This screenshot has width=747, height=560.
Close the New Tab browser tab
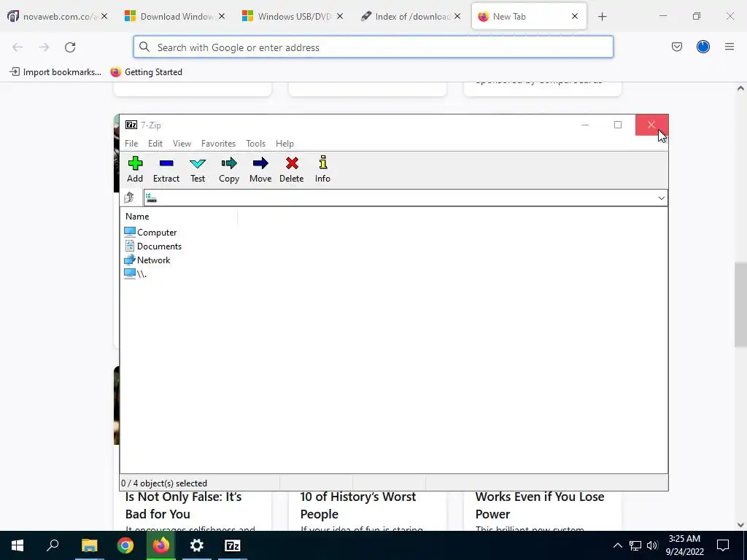pyautogui.click(x=575, y=16)
